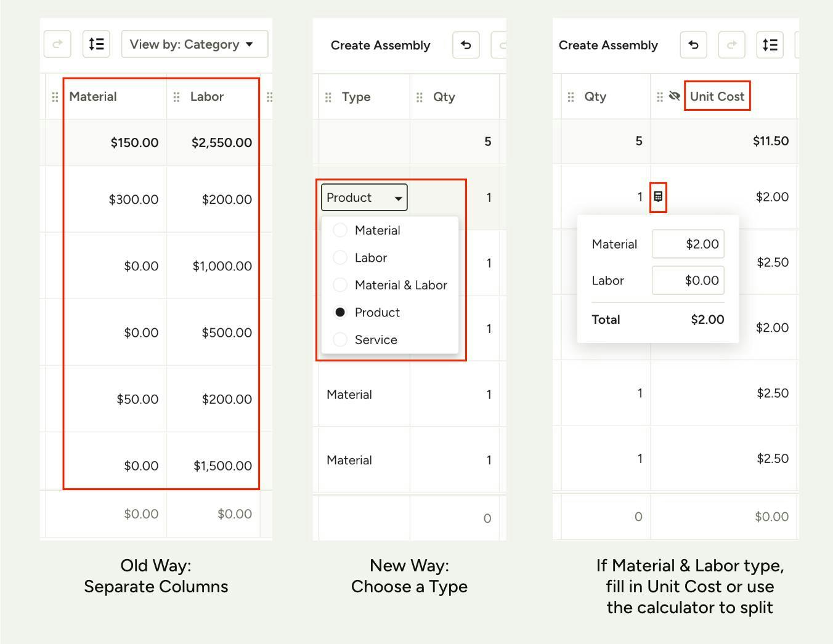
Task: Click row height icon in right panel toolbar
Action: (x=770, y=45)
